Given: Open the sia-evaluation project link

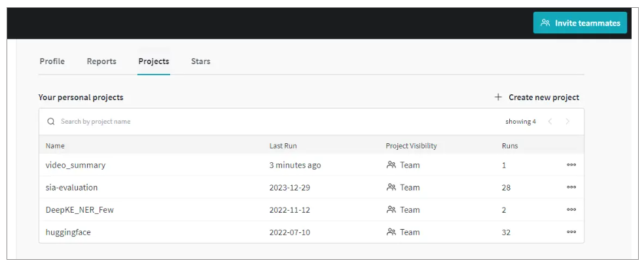Looking at the screenshot, I should click(71, 187).
